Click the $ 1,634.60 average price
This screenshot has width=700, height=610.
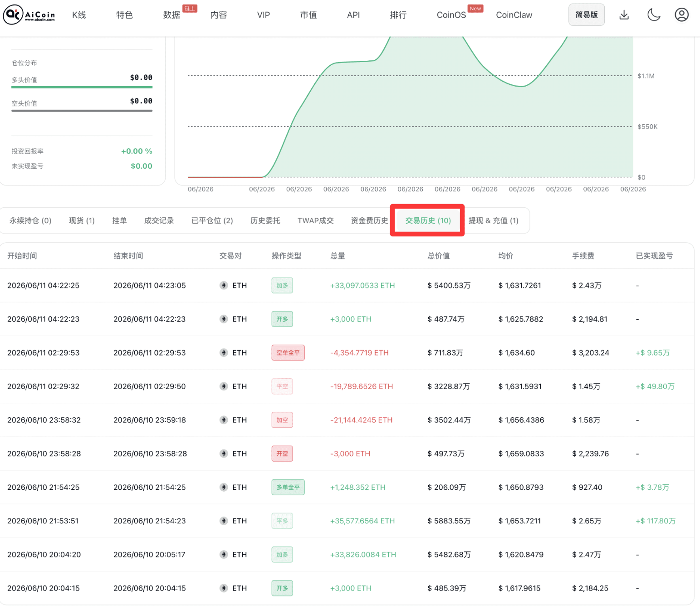coord(517,352)
